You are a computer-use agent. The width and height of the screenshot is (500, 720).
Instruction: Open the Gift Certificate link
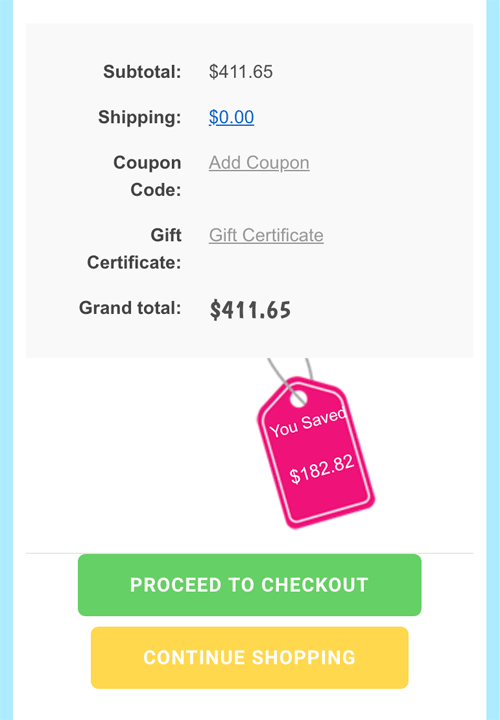point(266,235)
